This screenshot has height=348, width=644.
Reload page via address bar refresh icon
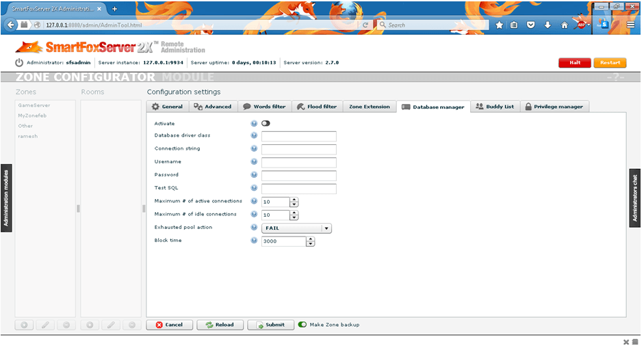click(365, 25)
